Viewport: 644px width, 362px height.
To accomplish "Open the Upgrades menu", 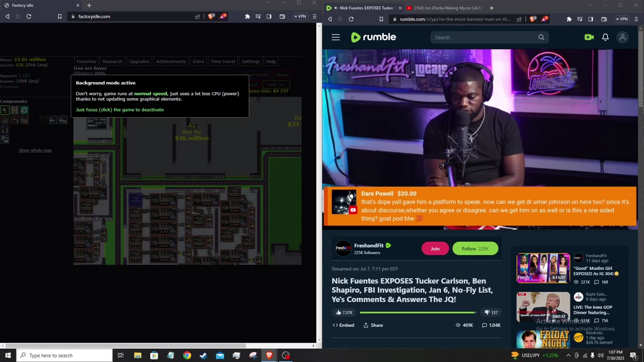I will [x=139, y=61].
